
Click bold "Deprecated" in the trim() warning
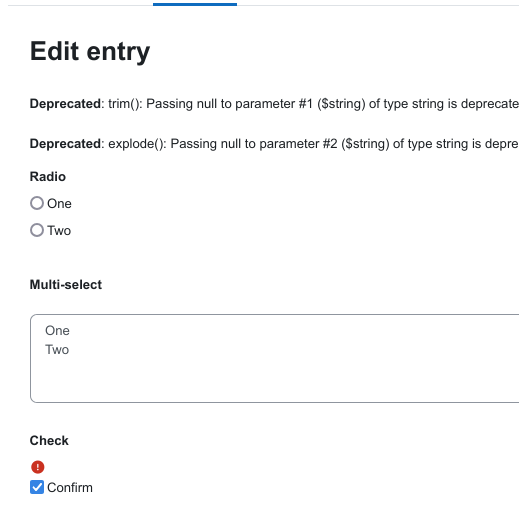pyautogui.click(x=65, y=104)
